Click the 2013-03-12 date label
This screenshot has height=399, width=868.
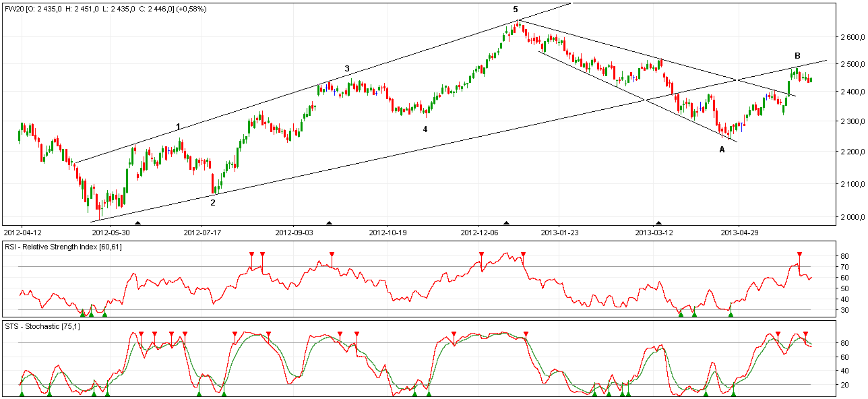point(654,232)
